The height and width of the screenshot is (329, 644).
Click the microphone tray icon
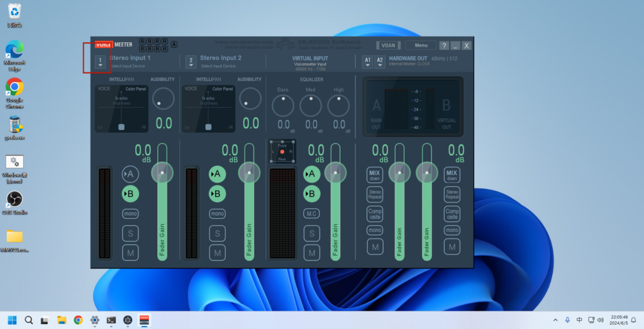click(567, 320)
